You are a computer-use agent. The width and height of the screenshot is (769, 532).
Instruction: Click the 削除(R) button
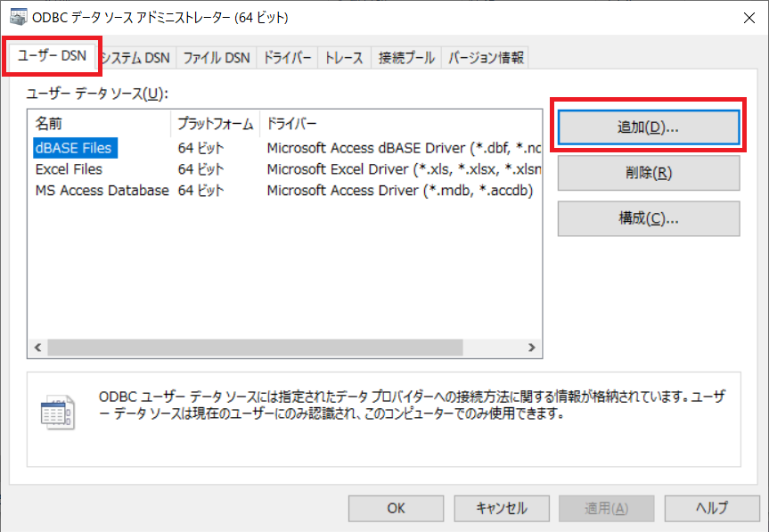649,173
